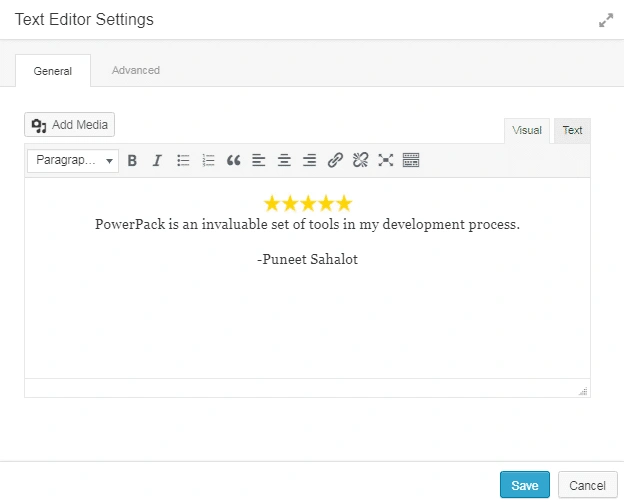Expand the settings panel with the arrows icon
The height and width of the screenshot is (502, 624).
(605, 20)
